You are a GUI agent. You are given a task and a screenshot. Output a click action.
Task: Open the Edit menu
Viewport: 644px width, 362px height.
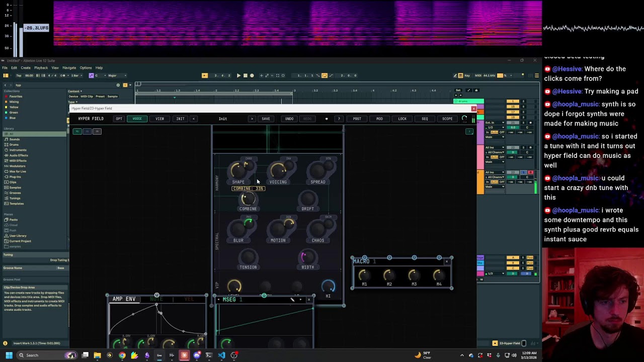coord(14,68)
